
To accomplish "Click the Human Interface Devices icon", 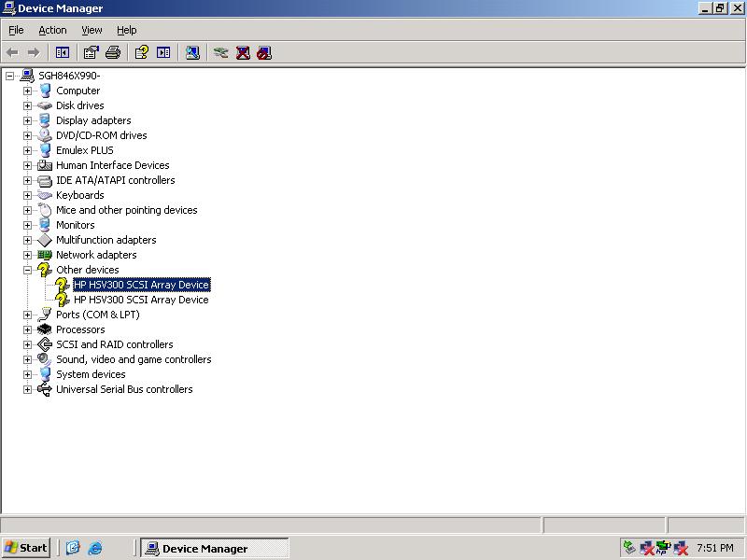I will (x=44, y=165).
